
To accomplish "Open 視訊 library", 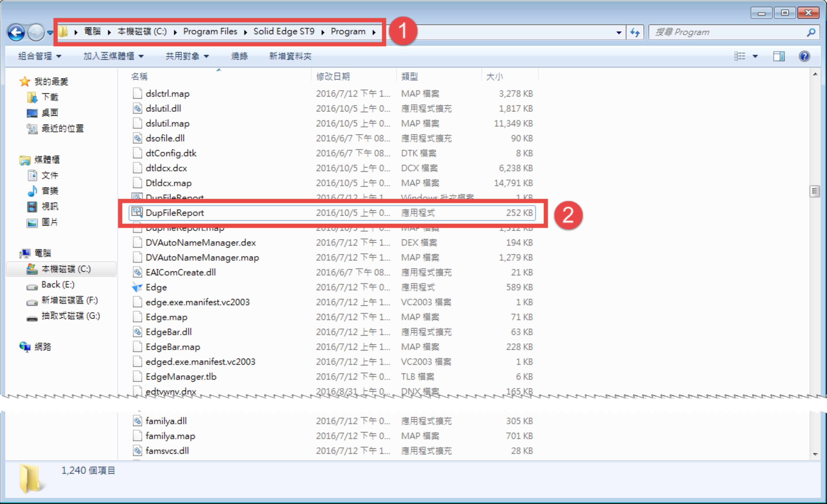I will pos(50,206).
